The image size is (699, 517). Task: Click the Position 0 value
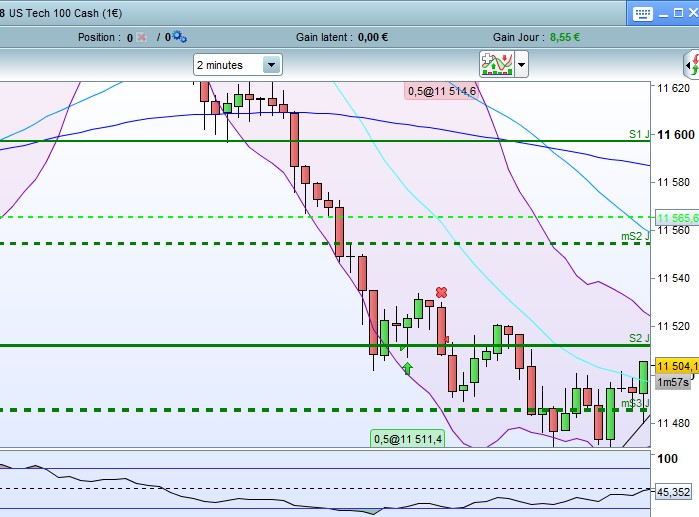pos(130,38)
